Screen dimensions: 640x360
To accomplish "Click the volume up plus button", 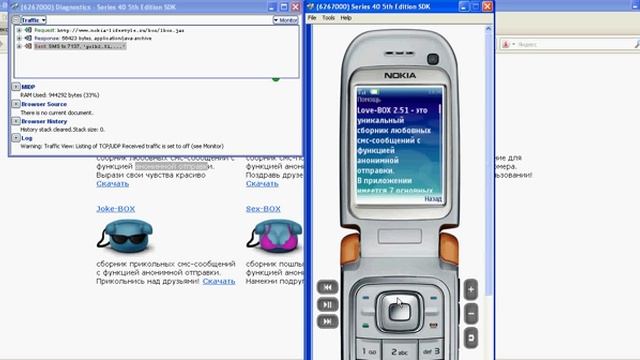I will [x=471, y=289].
